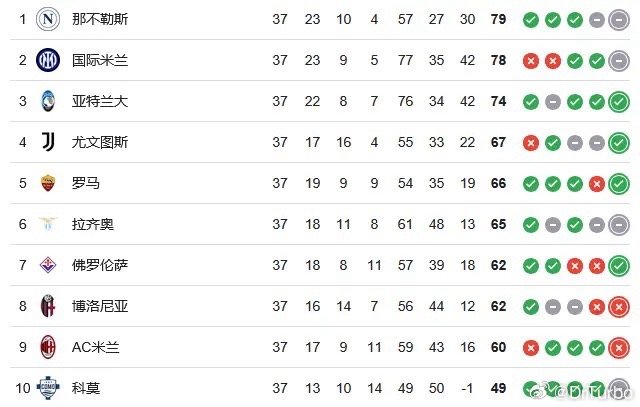
Task: Click Atalanta's latest win result circle
Action: coord(619,102)
